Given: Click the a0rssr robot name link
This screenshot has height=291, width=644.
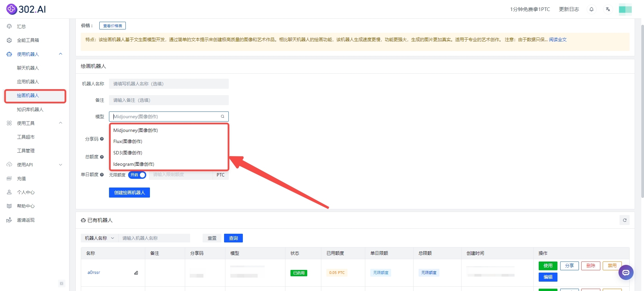Looking at the screenshot, I should (94, 273).
